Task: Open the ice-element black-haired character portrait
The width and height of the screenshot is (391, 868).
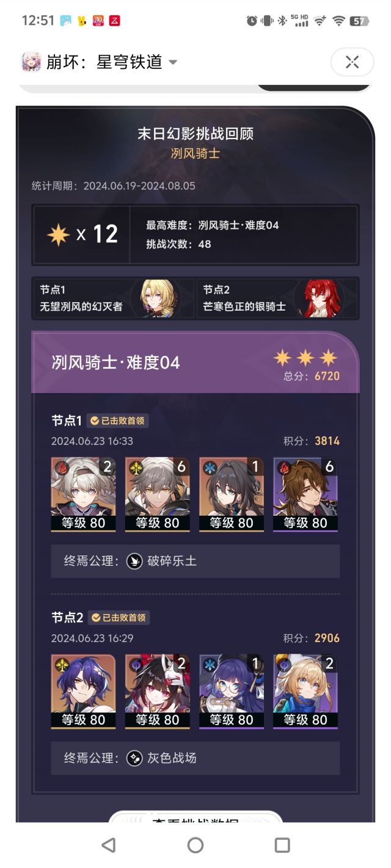Action: [232, 494]
